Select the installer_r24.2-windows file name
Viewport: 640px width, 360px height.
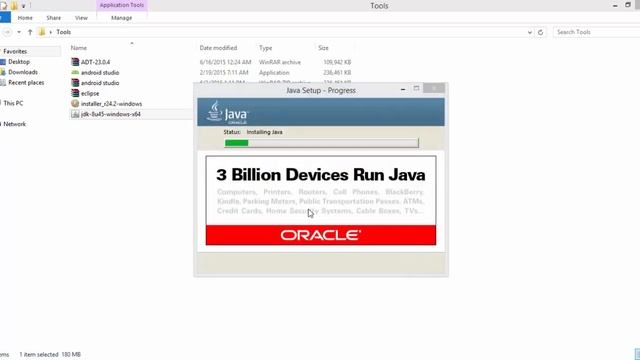click(x=111, y=104)
